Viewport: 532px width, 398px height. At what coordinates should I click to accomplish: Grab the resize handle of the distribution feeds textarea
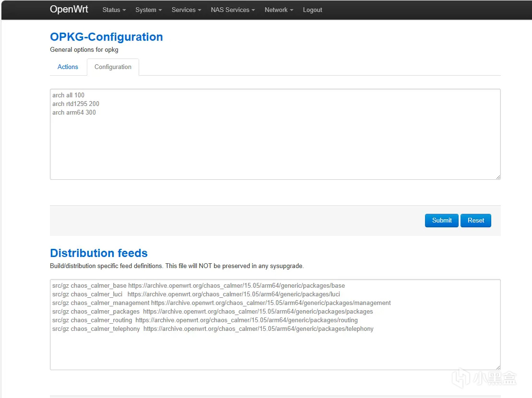[498, 367]
